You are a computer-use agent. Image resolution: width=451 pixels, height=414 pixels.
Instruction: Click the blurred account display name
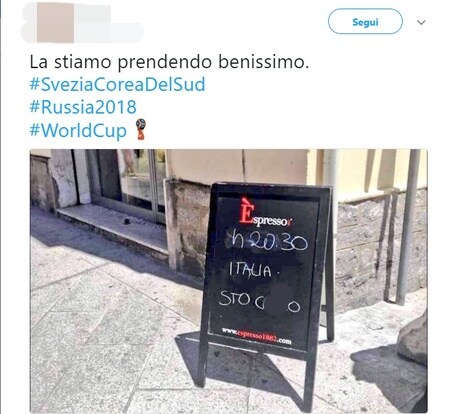(105, 23)
